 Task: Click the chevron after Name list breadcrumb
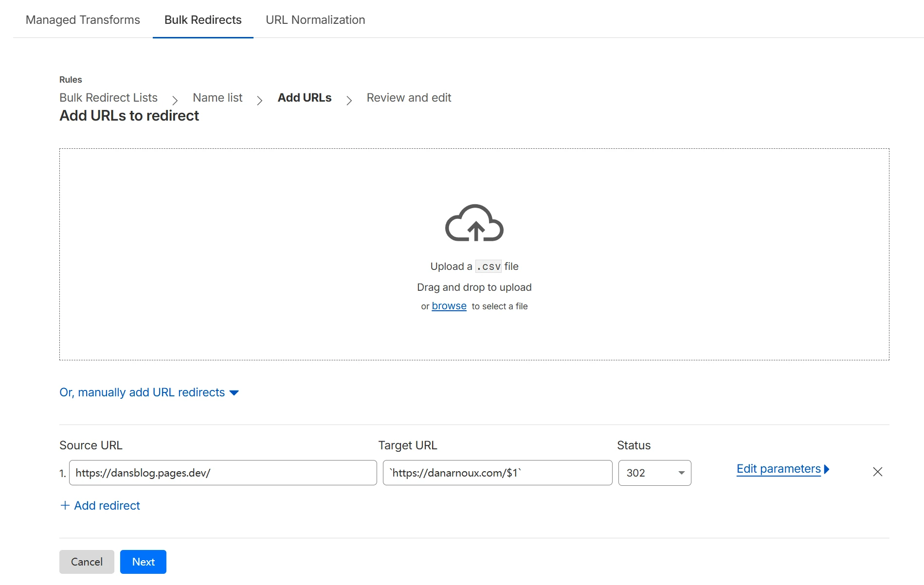[x=259, y=100]
